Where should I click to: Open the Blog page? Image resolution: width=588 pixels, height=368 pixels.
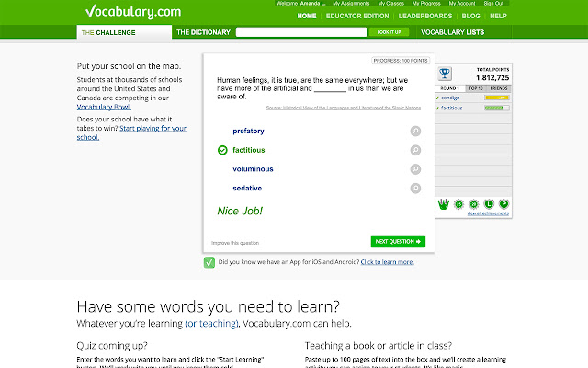(x=470, y=17)
